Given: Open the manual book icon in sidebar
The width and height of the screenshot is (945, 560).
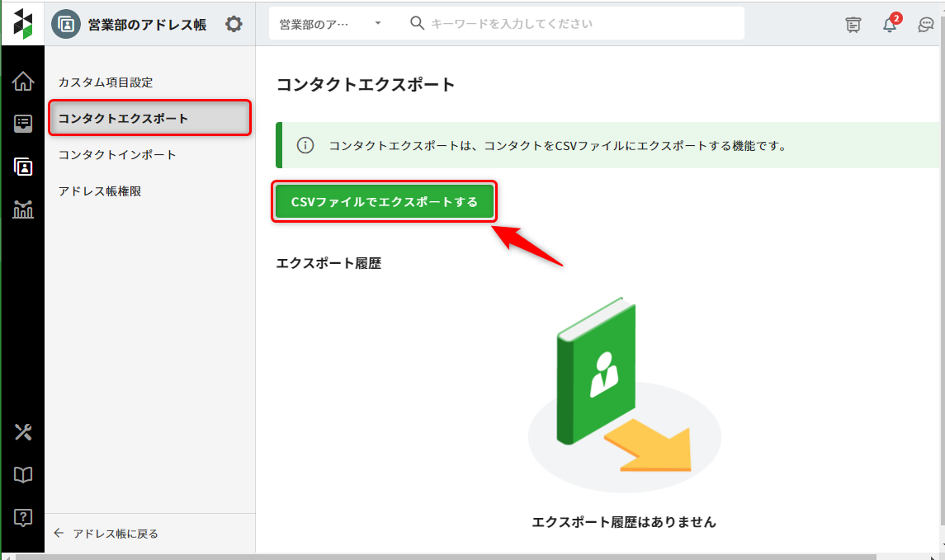Looking at the screenshot, I should pos(23,475).
